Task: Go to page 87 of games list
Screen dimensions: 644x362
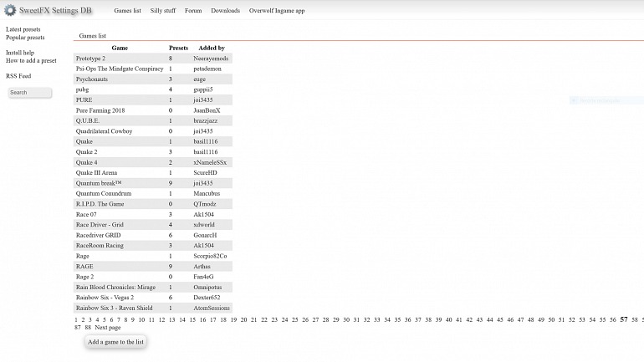Action: click(78, 328)
